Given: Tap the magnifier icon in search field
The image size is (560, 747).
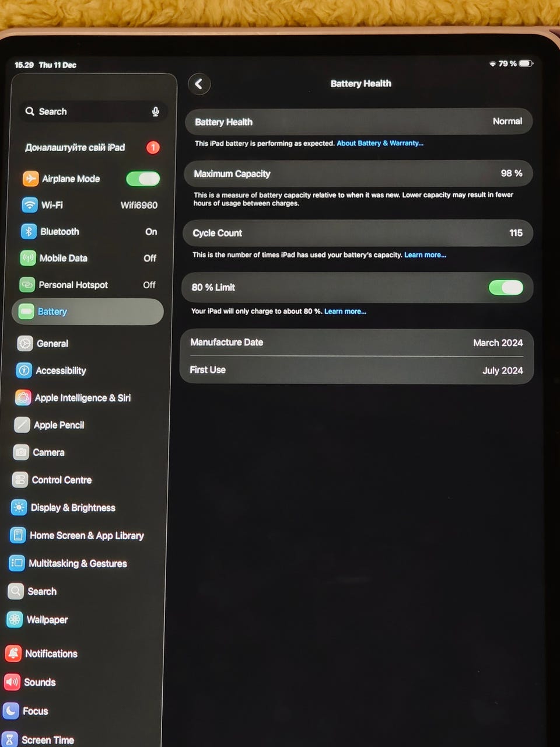Looking at the screenshot, I should point(30,111).
